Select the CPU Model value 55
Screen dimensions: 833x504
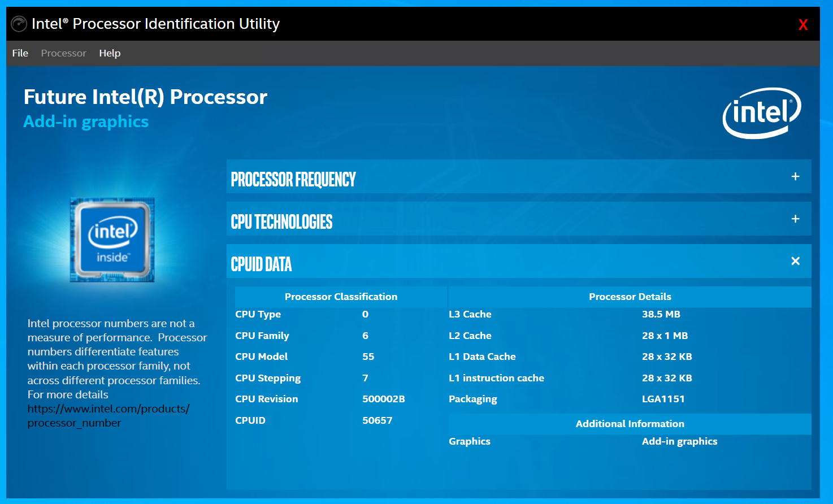368,357
